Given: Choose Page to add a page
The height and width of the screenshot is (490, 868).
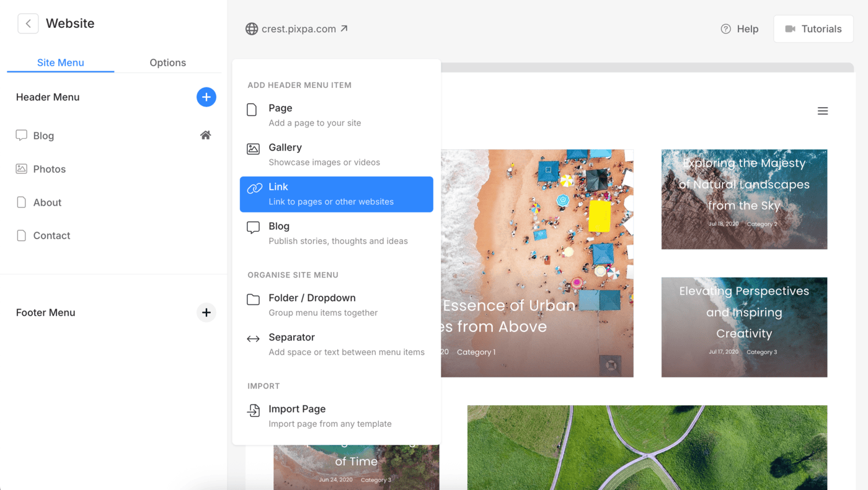Looking at the screenshot, I should tap(337, 115).
